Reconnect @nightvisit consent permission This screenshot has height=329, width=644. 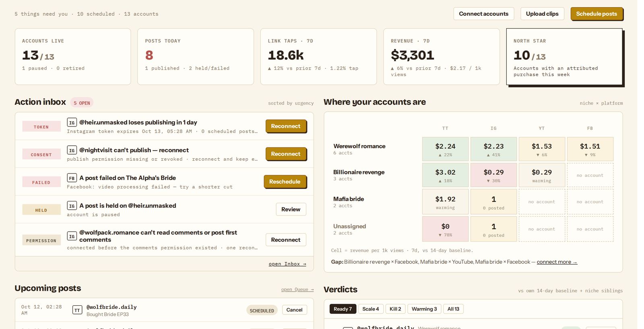tap(286, 154)
